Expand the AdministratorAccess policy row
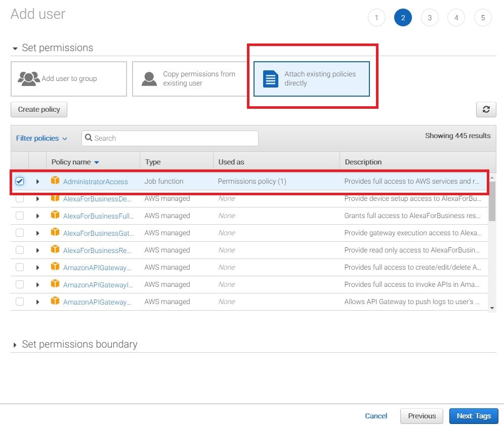This screenshot has height=427, width=504. [37, 181]
